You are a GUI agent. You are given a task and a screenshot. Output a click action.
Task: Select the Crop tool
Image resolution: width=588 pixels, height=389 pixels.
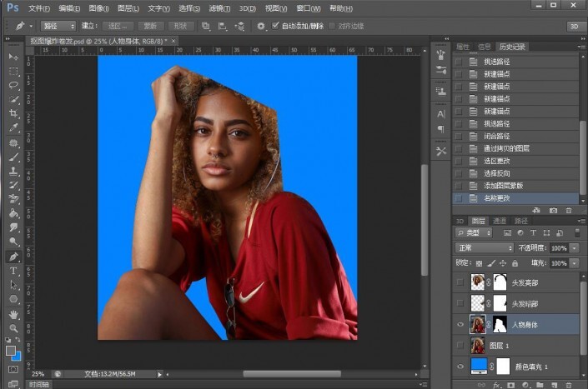point(13,113)
